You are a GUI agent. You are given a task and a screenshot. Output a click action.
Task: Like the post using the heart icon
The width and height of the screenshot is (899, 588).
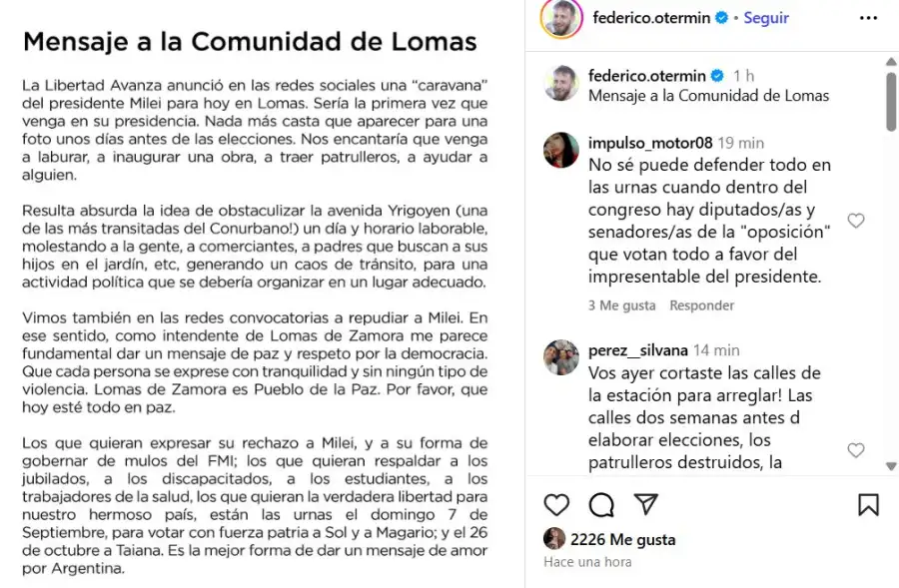coord(556,505)
